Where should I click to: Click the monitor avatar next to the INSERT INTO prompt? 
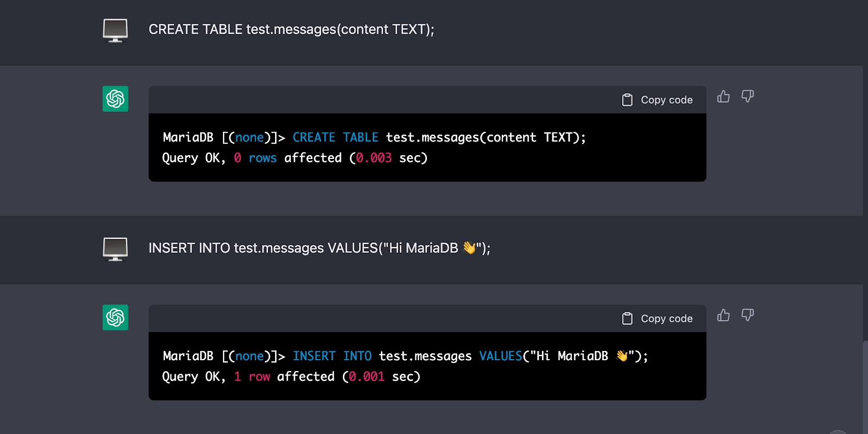pyautogui.click(x=116, y=249)
